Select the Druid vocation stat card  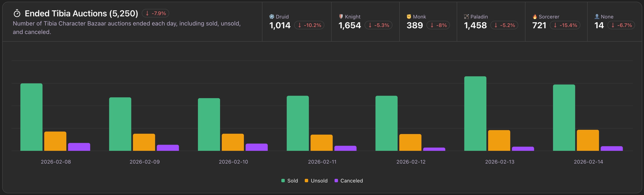tap(297, 22)
